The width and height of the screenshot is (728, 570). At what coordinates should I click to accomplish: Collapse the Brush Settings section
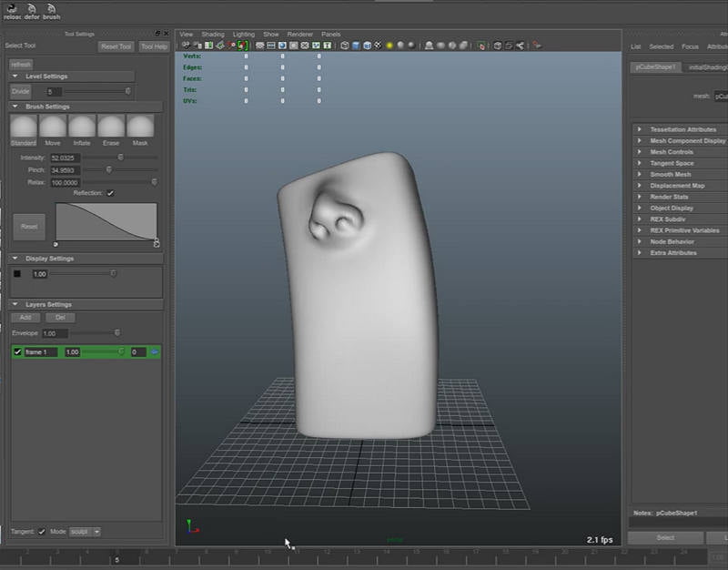[16, 107]
